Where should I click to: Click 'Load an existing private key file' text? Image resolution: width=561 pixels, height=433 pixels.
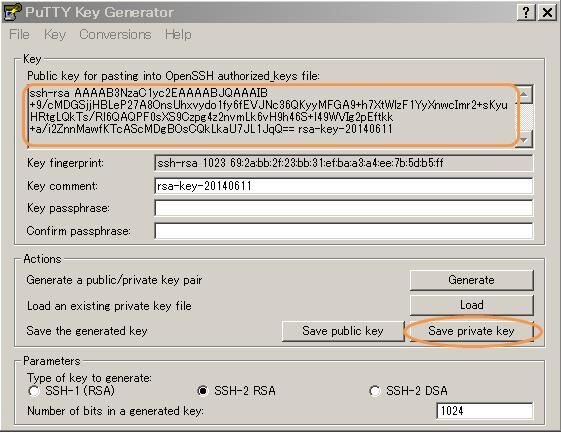pyautogui.click(x=109, y=306)
